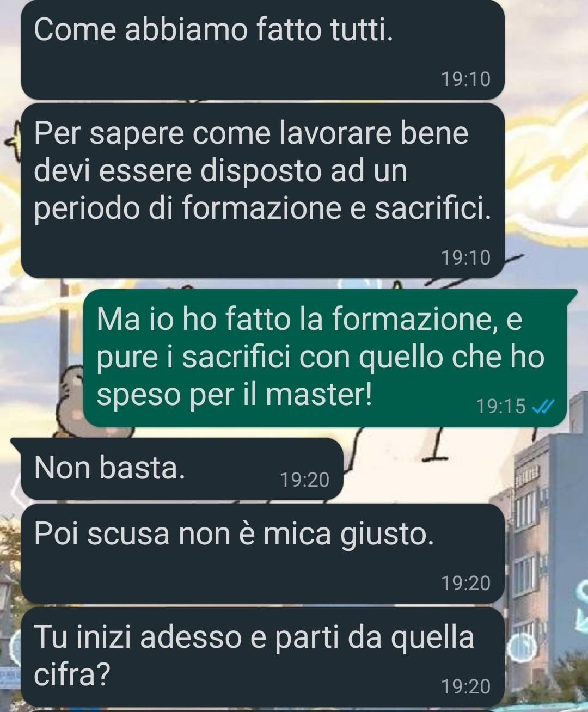This screenshot has width=588, height=712.
Task: Click the time next to "cifra?"
Action: (466, 686)
